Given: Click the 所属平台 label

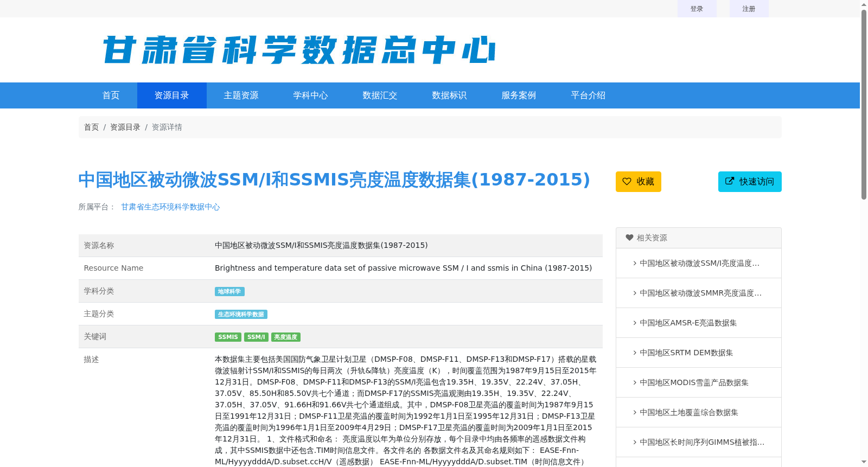Looking at the screenshot, I should pyautogui.click(x=97, y=207).
